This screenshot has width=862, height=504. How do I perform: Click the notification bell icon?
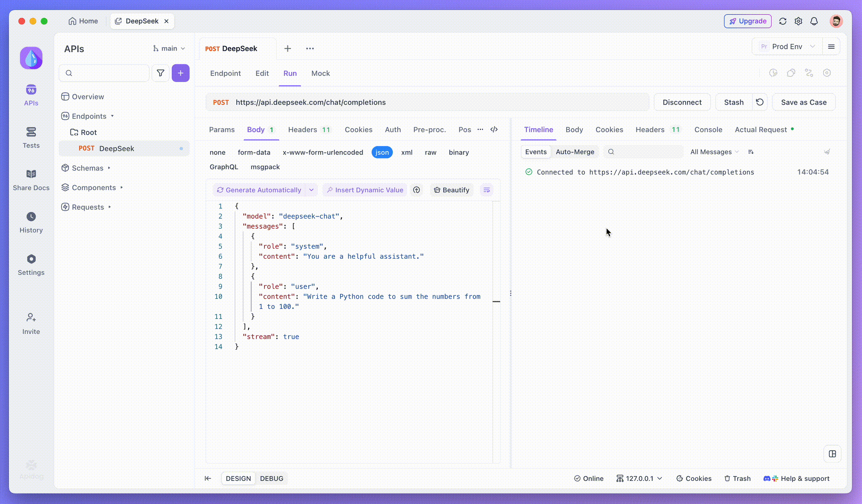(814, 21)
